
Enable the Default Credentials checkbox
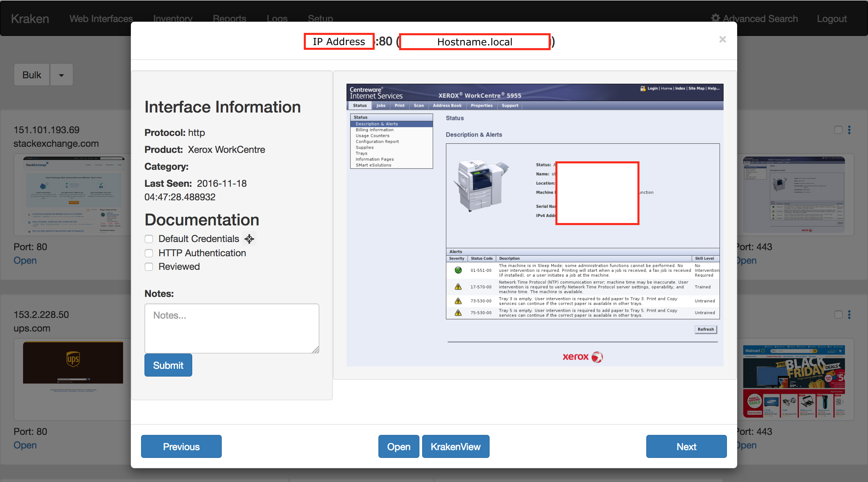coord(149,239)
